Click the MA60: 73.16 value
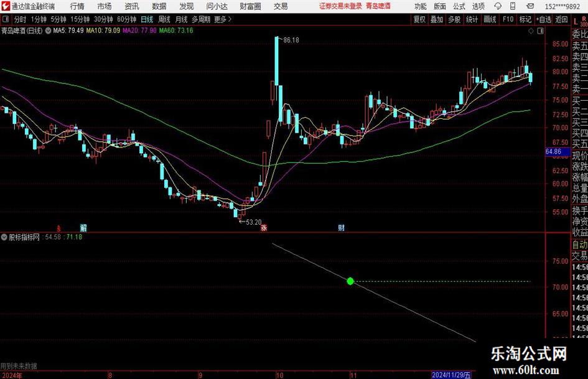Image resolution: width=588 pixels, height=379 pixels. click(176, 30)
